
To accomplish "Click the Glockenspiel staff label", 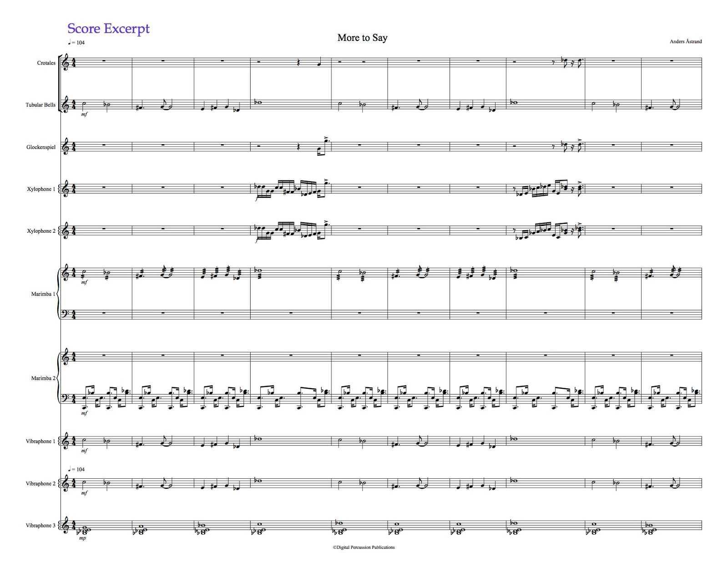I will tap(40, 147).
